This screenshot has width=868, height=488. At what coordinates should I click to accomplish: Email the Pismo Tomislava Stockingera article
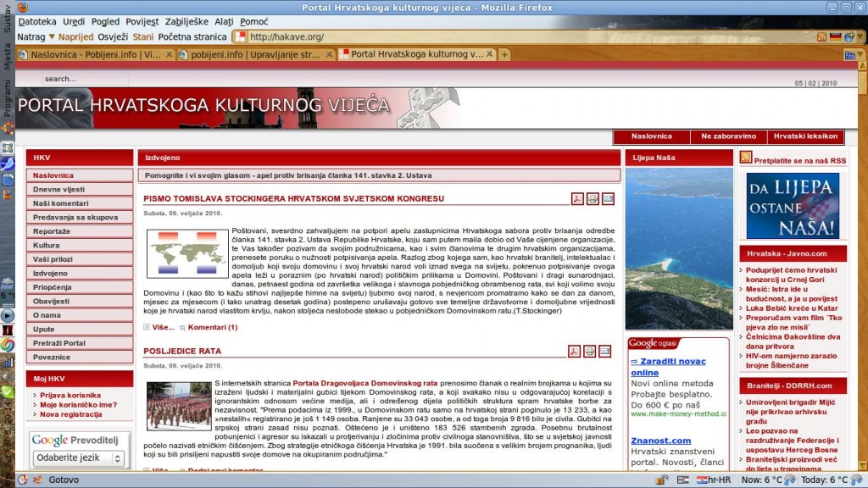(608, 198)
